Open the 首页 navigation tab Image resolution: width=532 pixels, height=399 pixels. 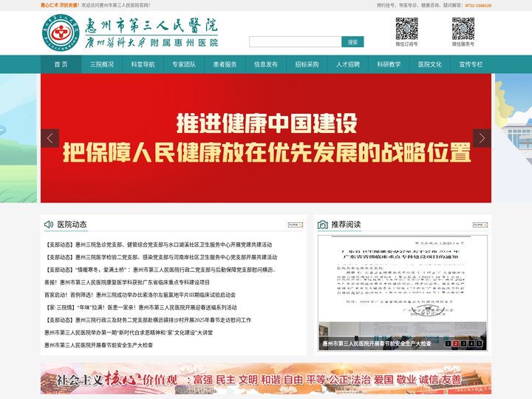pos(61,64)
